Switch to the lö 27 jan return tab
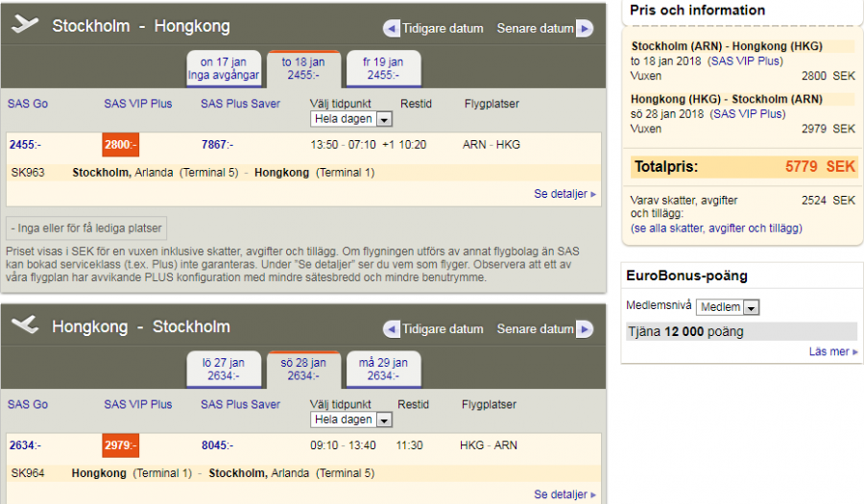Screen dimensions: 864x504 coord(224,369)
